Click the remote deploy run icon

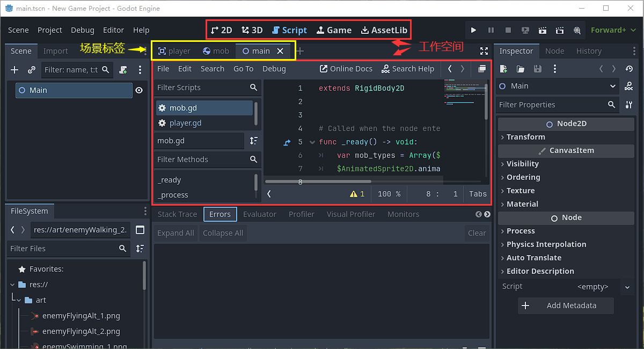tap(525, 30)
